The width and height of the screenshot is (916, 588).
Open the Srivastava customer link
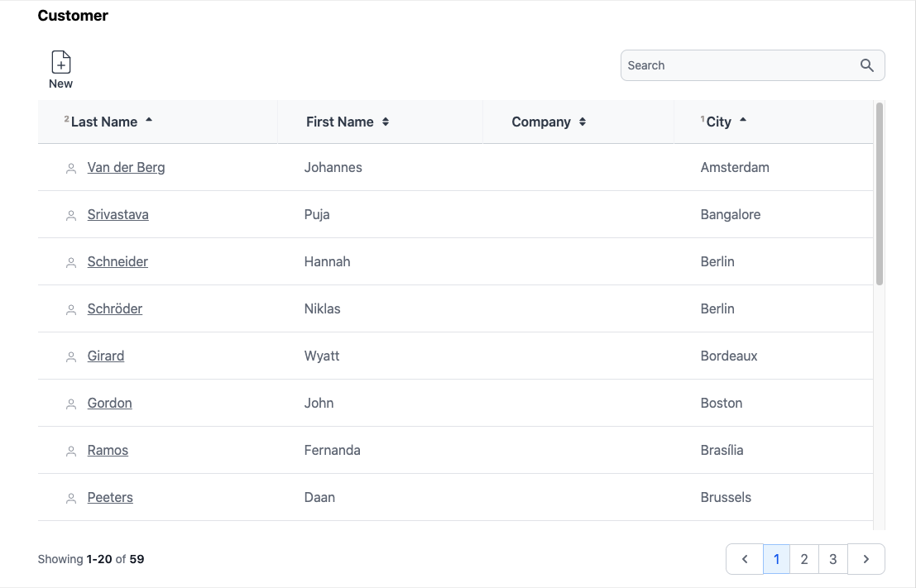click(x=118, y=215)
